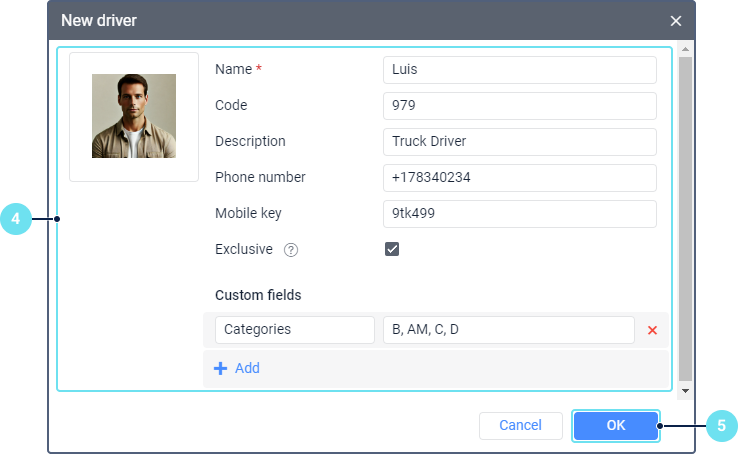Screen dimensions: 738x454
Task: Select the Mobile key input field
Action: tap(519, 214)
